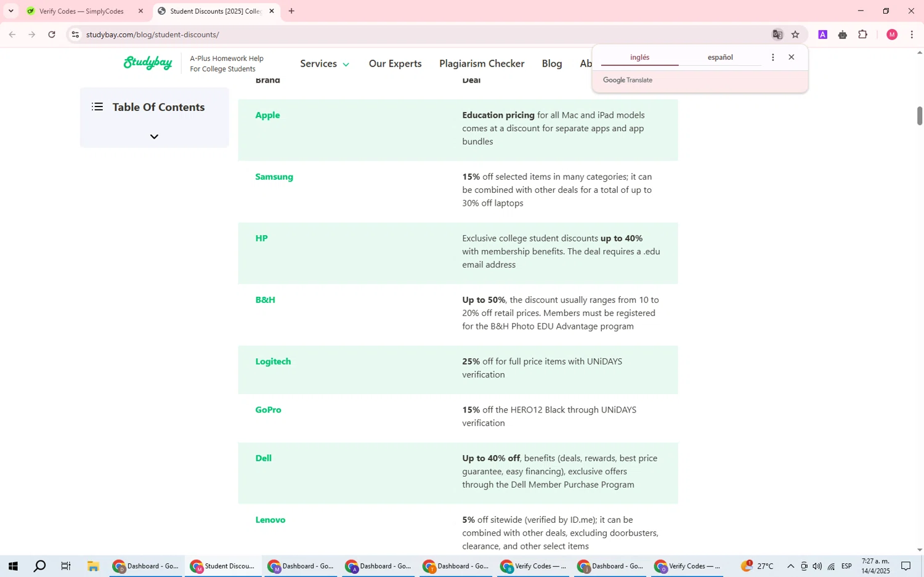
Task: Select español in translate popup
Action: pos(720,57)
